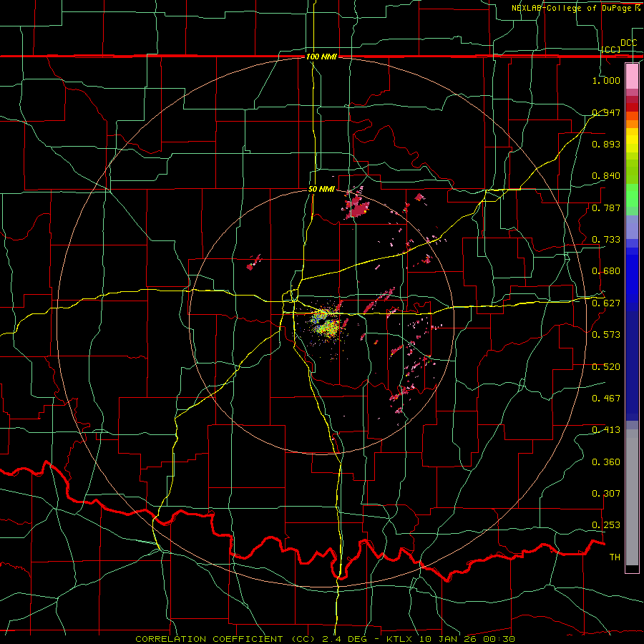Click the NEXLAB-College of DuPage label
The width and height of the screenshot is (644, 644).
[x=575, y=8]
